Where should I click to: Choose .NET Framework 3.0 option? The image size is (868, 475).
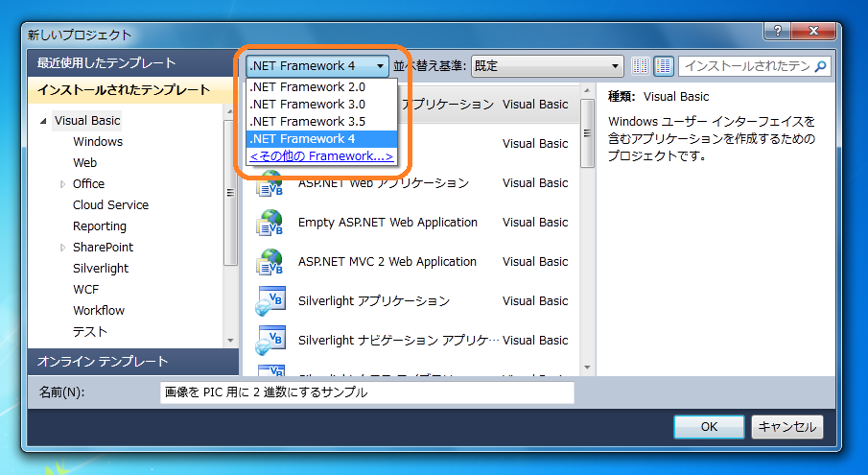tap(321, 104)
